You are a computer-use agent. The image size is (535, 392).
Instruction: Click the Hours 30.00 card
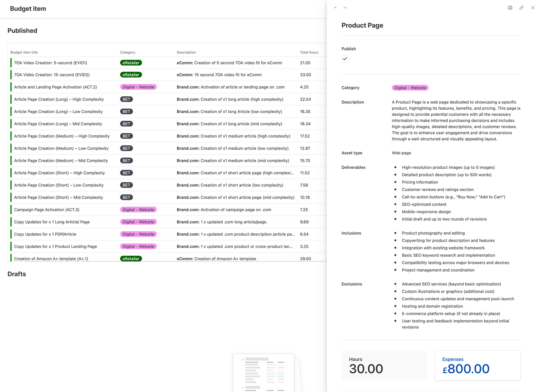384,365
